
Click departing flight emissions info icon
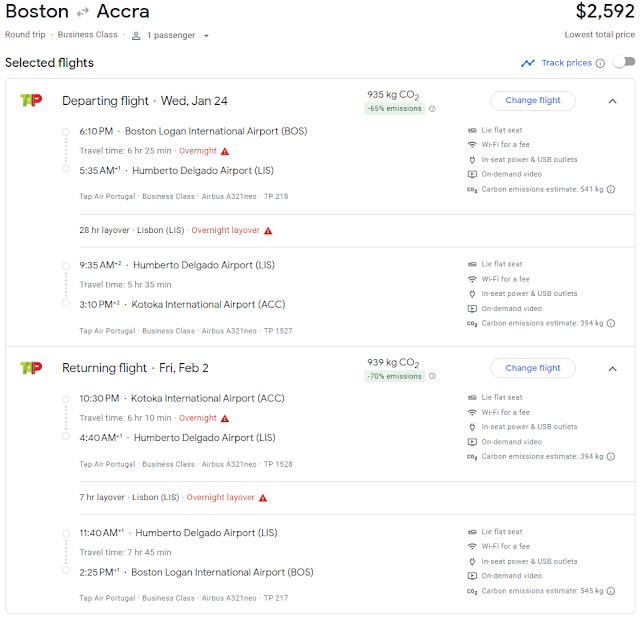coord(432,109)
